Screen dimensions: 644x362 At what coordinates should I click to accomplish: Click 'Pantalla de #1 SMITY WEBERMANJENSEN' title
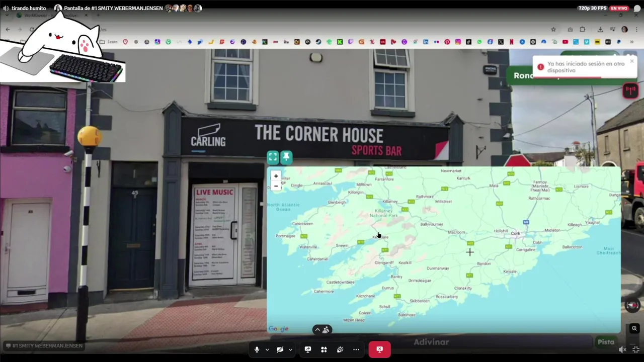pos(113,8)
